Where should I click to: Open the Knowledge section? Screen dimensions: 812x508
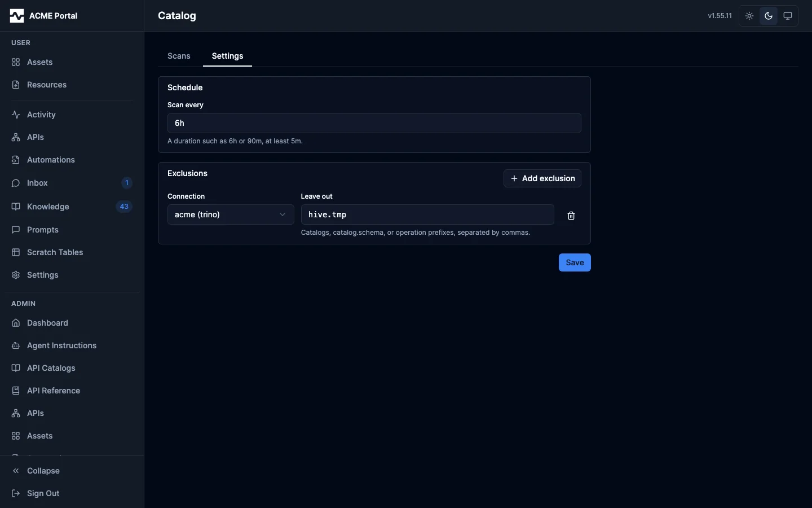click(x=72, y=207)
